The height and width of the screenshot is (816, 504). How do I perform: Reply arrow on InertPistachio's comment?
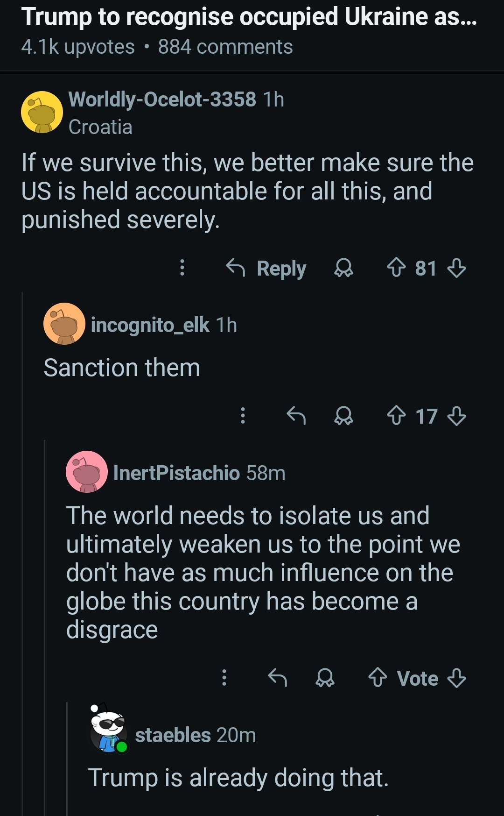[x=278, y=677]
